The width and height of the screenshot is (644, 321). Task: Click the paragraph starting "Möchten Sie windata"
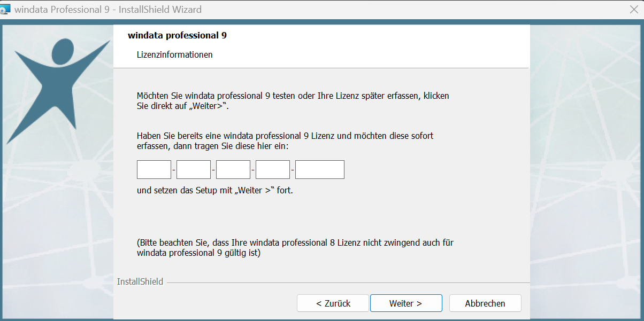[x=293, y=101]
